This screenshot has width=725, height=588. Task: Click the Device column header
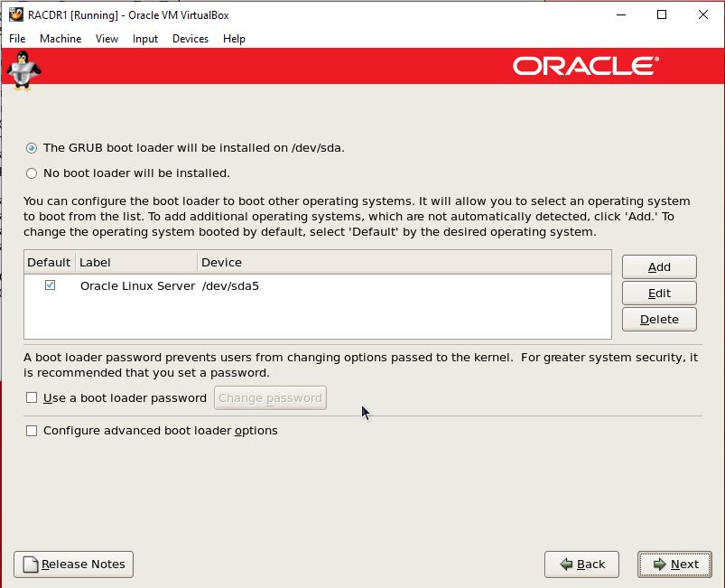pos(404,262)
